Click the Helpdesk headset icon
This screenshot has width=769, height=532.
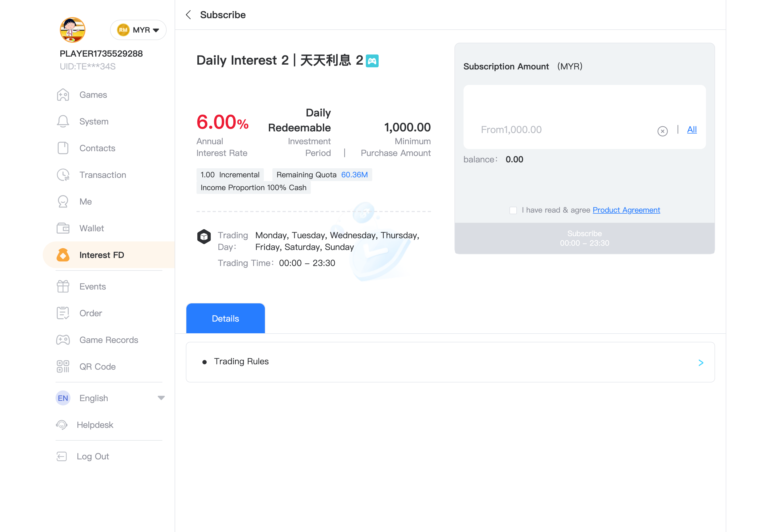[62, 425]
